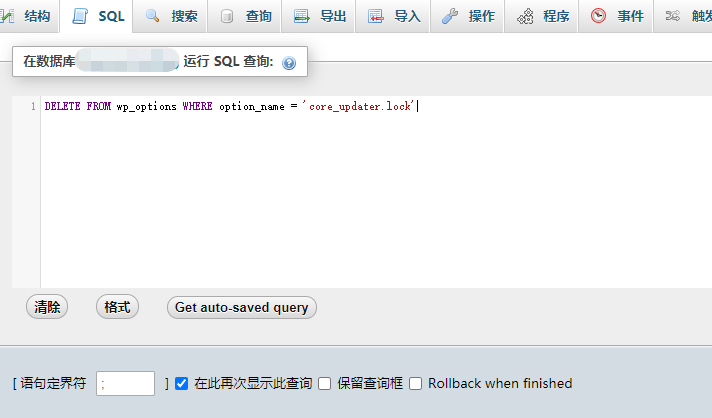Click the 语句定界符 delimiter input field
712x418 pixels.
[x=125, y=383]
